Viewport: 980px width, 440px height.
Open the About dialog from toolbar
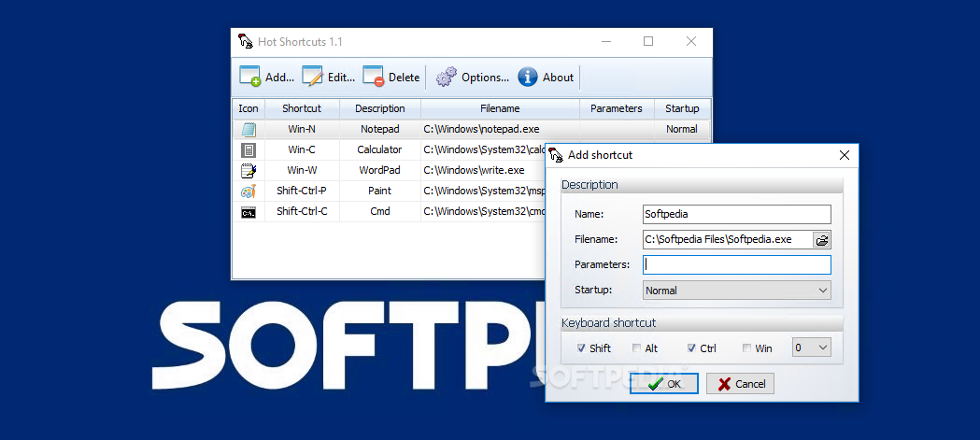[546, 77]
